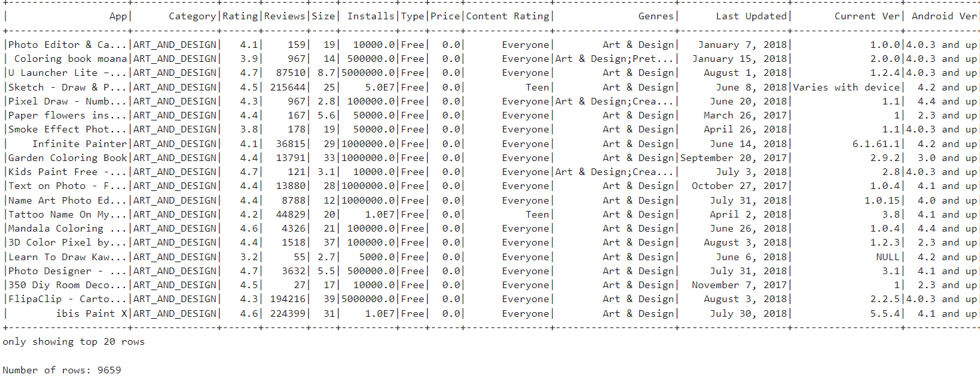Click the "Varies with device" version cell
The height and width of the screenshot is (376, 980).
[846, 88]
